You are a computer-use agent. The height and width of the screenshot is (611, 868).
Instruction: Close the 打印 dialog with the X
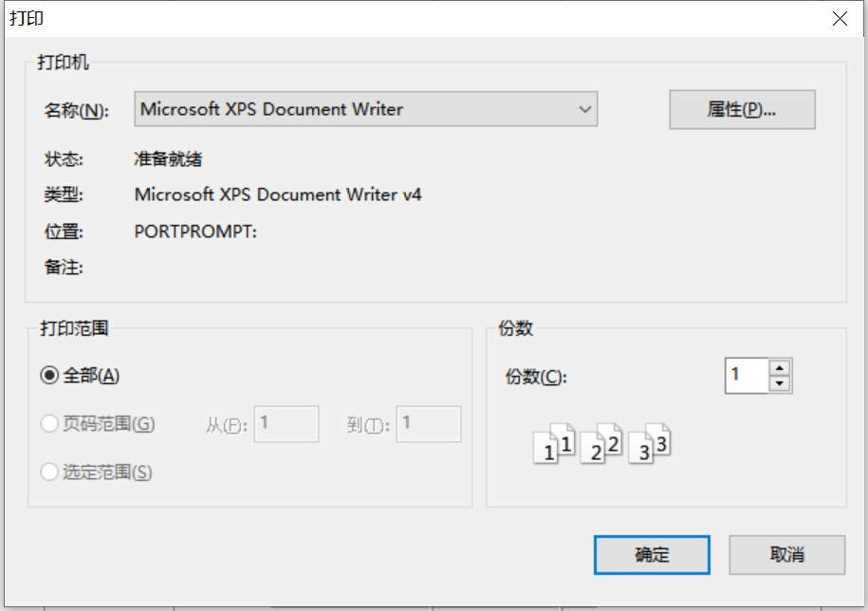[839, 18]
